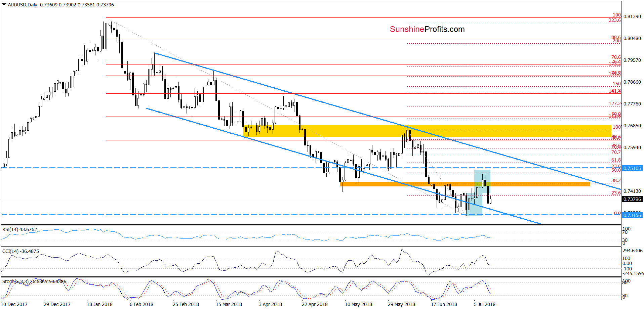Image resolution: width=644 pixels, height=309 pixels.
Task: Click the 61.8 Fibonacci label near 0.7594
Action: tap(616, 161)
